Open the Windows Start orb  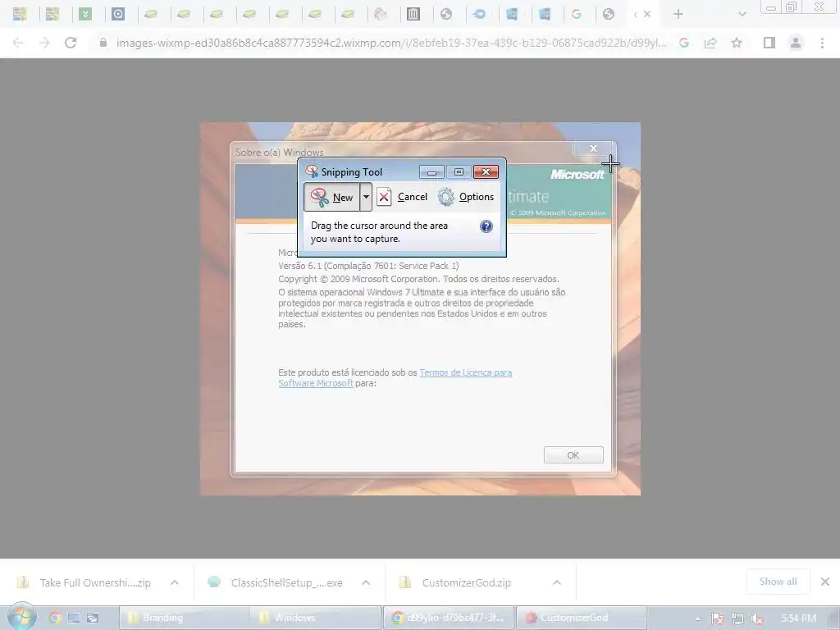coord(22,617)
